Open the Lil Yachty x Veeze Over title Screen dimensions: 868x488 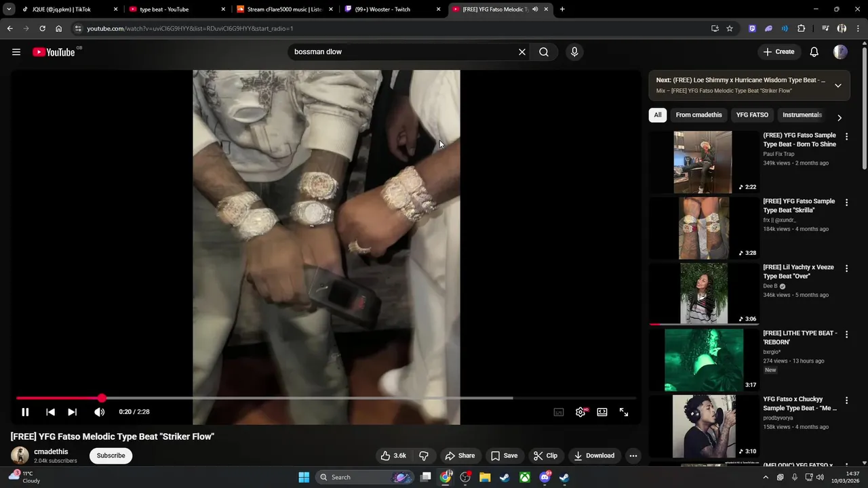(799, 272)
